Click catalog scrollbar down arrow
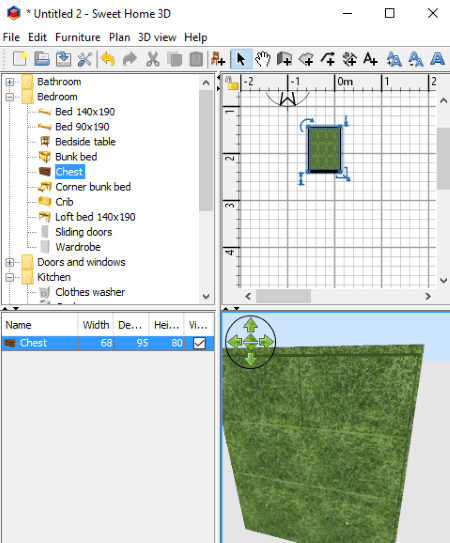Viewport: 450px width, 543px height. [206, 297]
